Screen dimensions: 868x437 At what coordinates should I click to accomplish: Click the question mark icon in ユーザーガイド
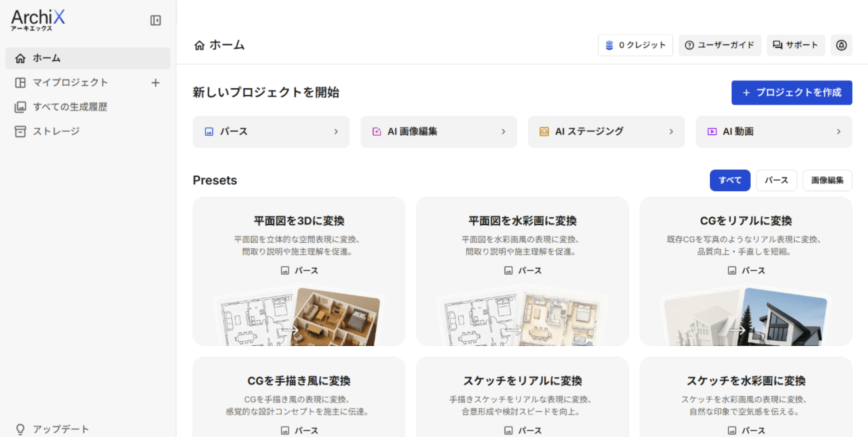coord(689,45)
